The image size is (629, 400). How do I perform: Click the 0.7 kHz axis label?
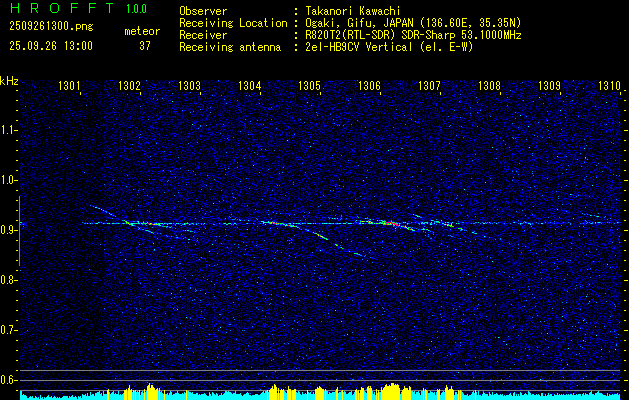coord(7,330)
